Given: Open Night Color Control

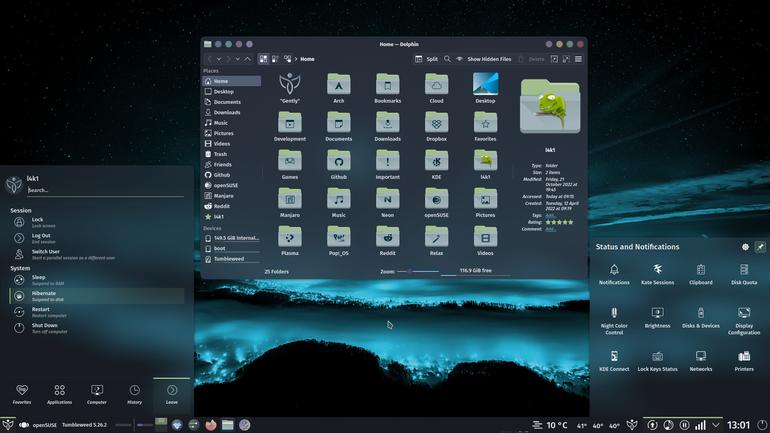Looking at the screenshot, I should [x=614, y=321].
